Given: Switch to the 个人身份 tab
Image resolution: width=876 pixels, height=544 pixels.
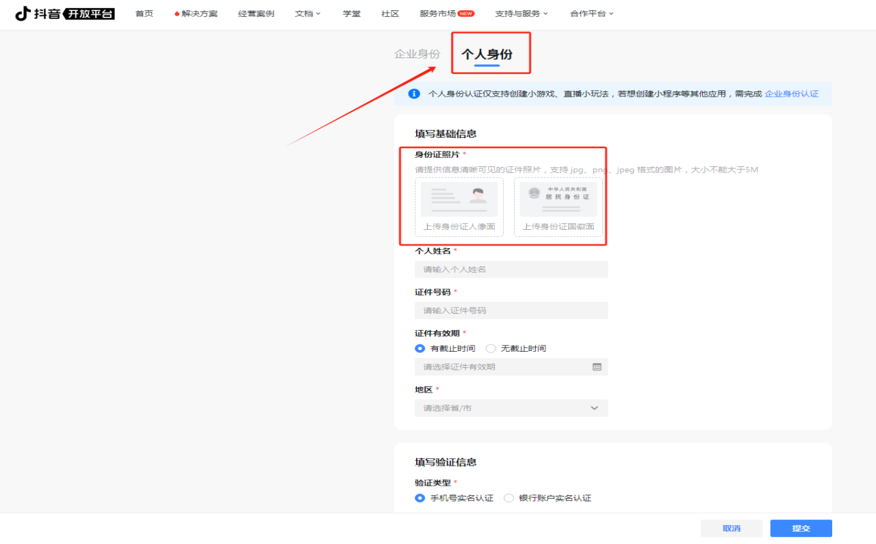Looking at the screenshot, I should [x=487, y=54].
